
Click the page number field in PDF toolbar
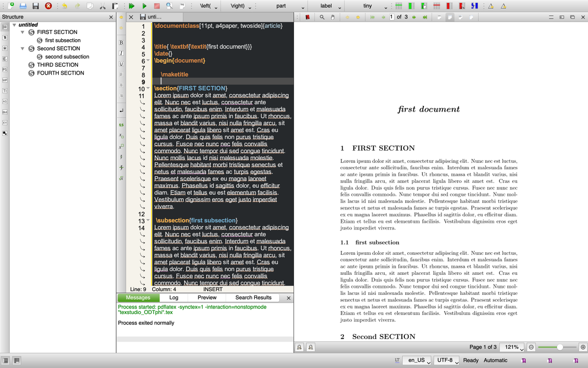(x=392, y=17)
